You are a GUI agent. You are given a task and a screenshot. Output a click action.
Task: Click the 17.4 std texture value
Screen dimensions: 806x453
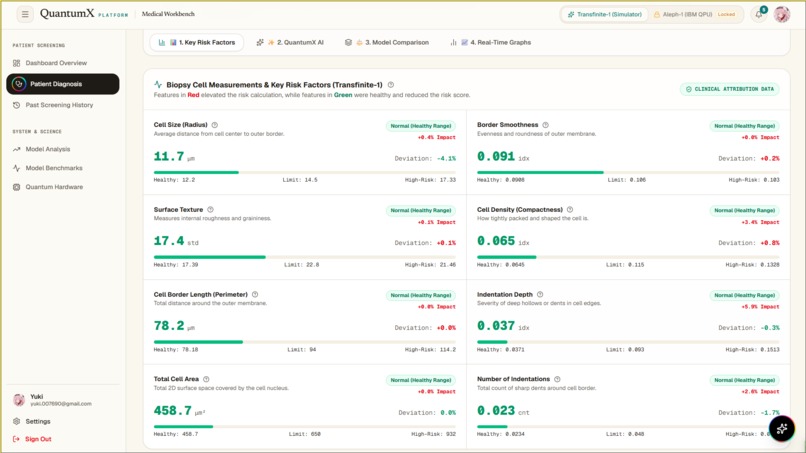(176, 241)
